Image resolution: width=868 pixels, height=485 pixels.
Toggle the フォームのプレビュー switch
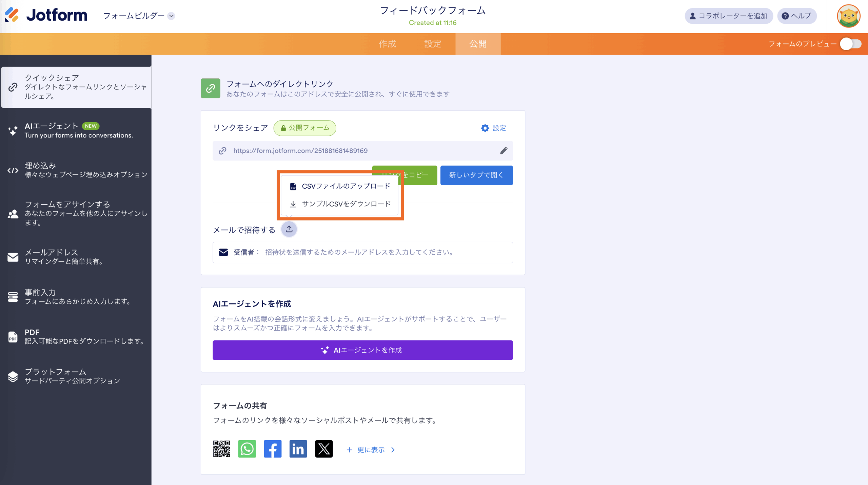tap(850, 44)
